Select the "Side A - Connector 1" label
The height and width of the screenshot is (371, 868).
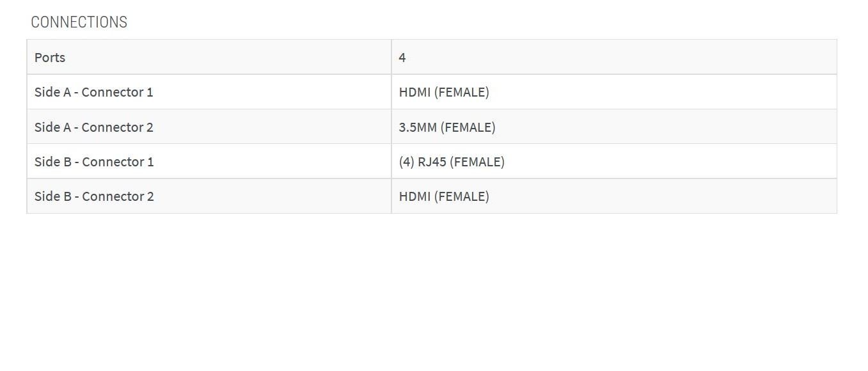94,92
